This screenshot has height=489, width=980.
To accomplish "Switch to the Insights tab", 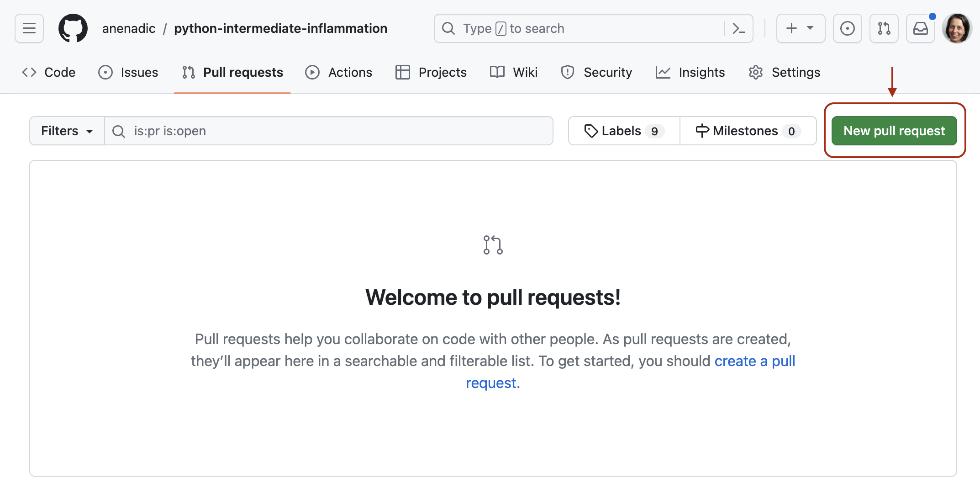I will tap(690, 72).
